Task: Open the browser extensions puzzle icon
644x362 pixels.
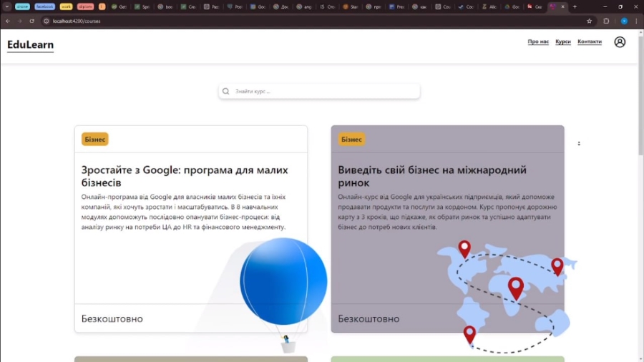Action: [606, 21]
